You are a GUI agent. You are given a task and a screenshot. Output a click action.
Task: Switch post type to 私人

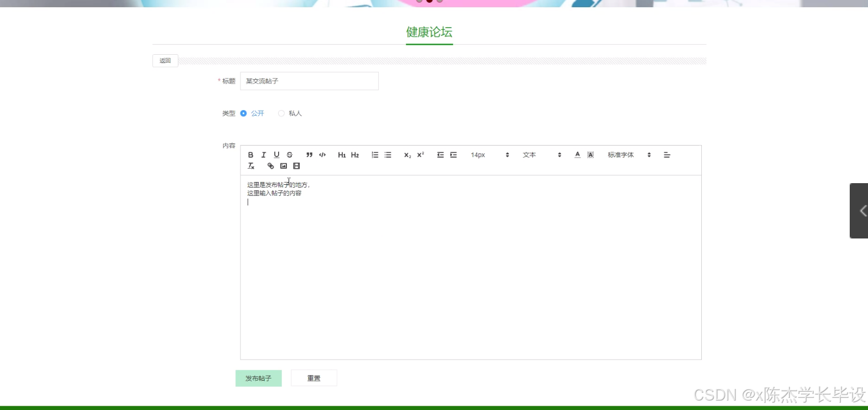click(x=281, y=113)
